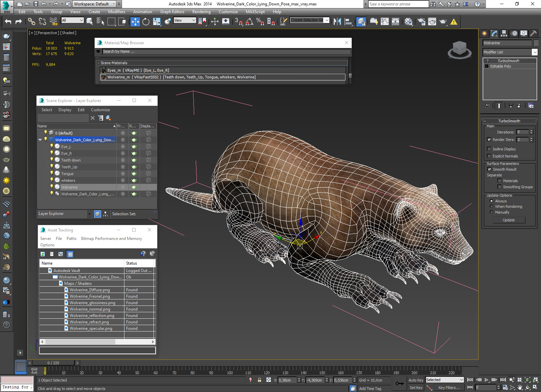541x392 pixels.
Task: Click the time slider 0 / 225 handle
Action: 53,363
